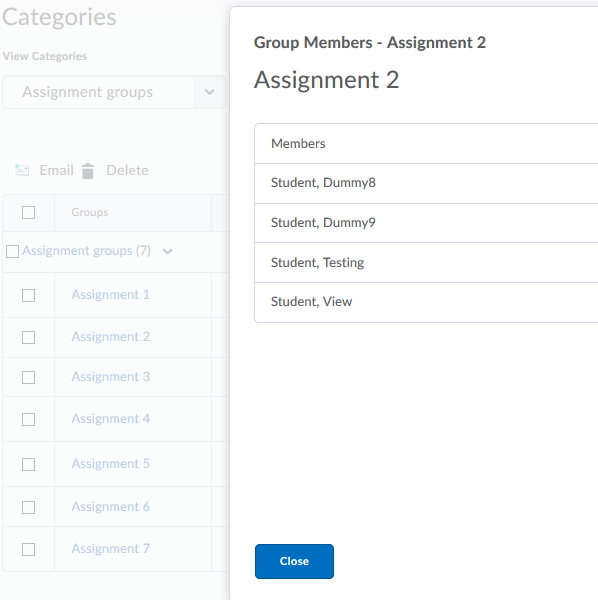This screenshot has width=598, height=600.
Task: Select member Student, Testing
Action: coord(318,262)
